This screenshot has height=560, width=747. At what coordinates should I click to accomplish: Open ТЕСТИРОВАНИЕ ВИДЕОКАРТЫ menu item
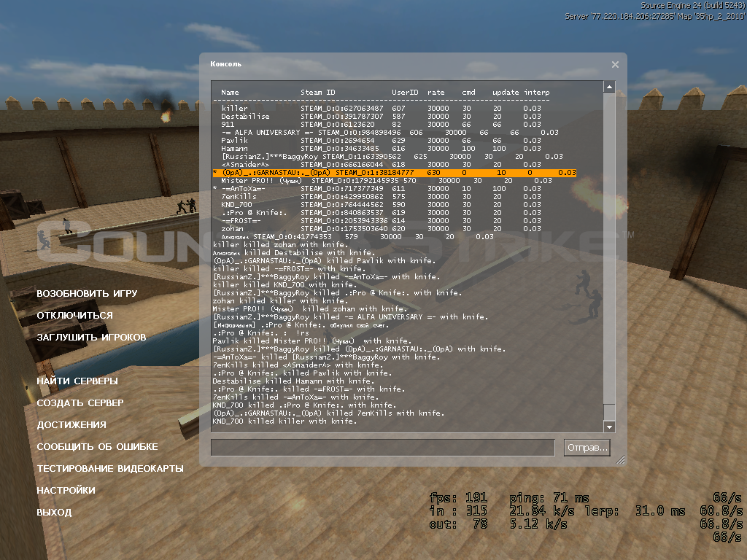point(110,469)
